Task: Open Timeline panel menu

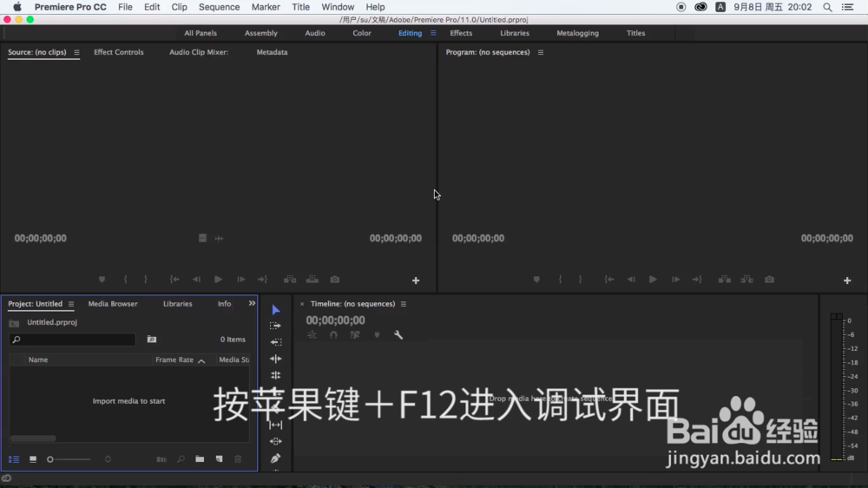Action: coord(404,304)
